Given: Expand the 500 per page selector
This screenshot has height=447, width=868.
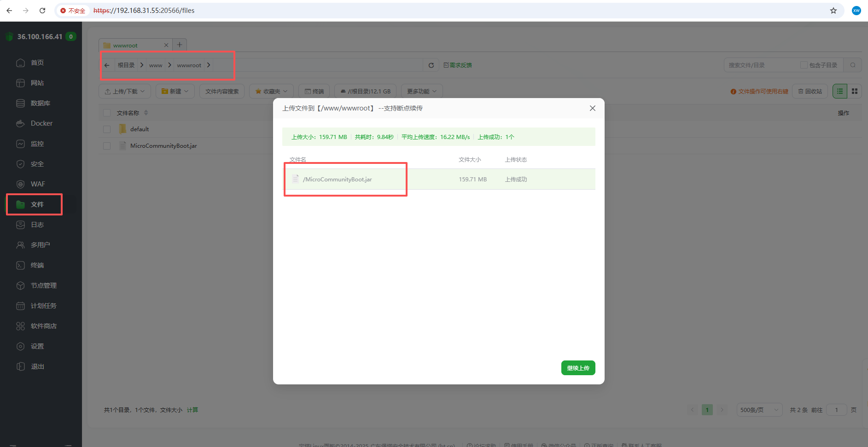Looking at the screenshot, I should coord(759,410).
